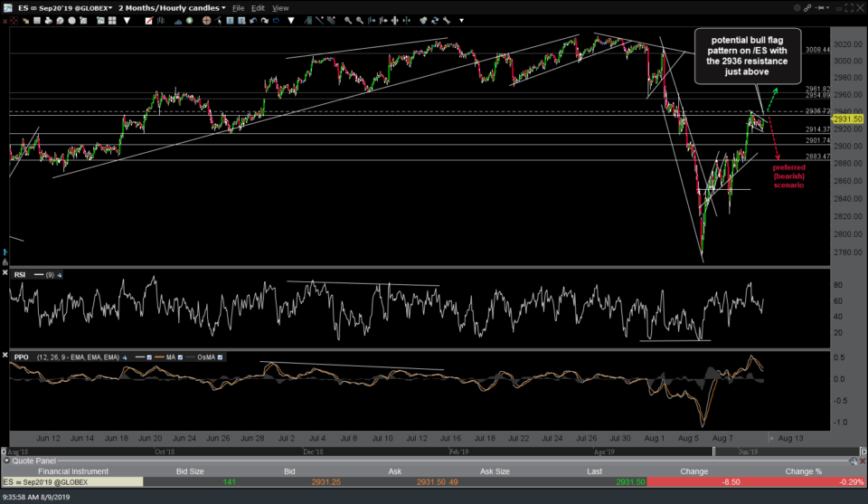Open the Edit menu

click(x=258, y=8)
